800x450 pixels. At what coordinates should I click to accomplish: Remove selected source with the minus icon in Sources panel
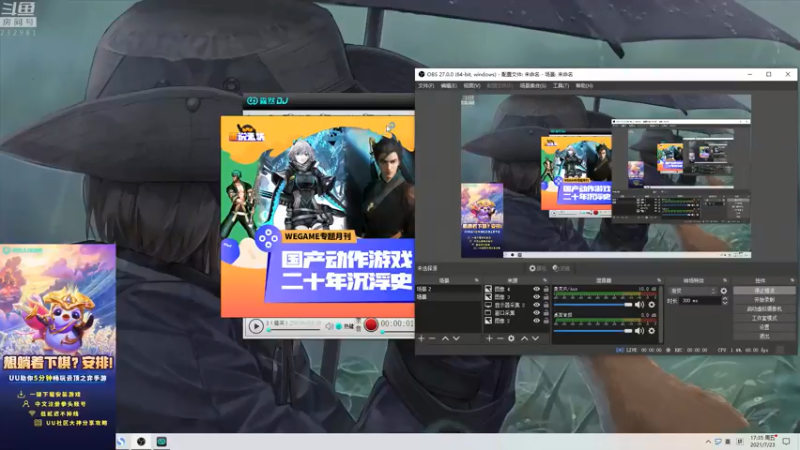click(500, 338)
